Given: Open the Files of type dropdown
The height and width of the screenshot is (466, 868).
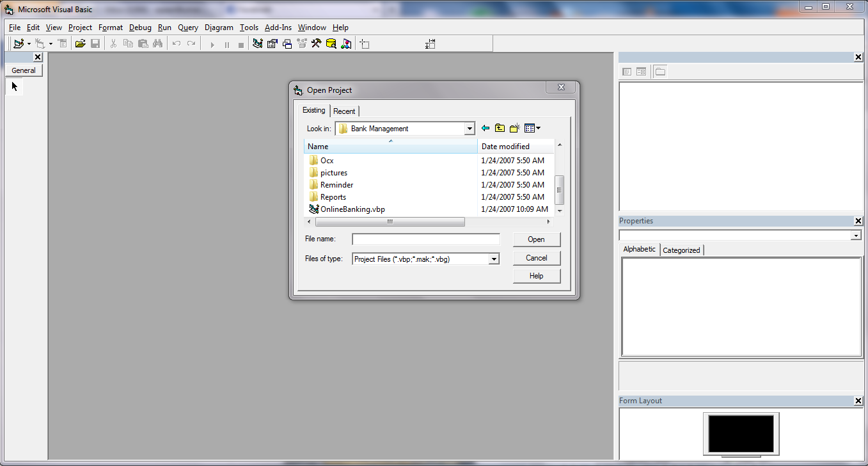Looking at the screenshot, I should tap(494, 259).
